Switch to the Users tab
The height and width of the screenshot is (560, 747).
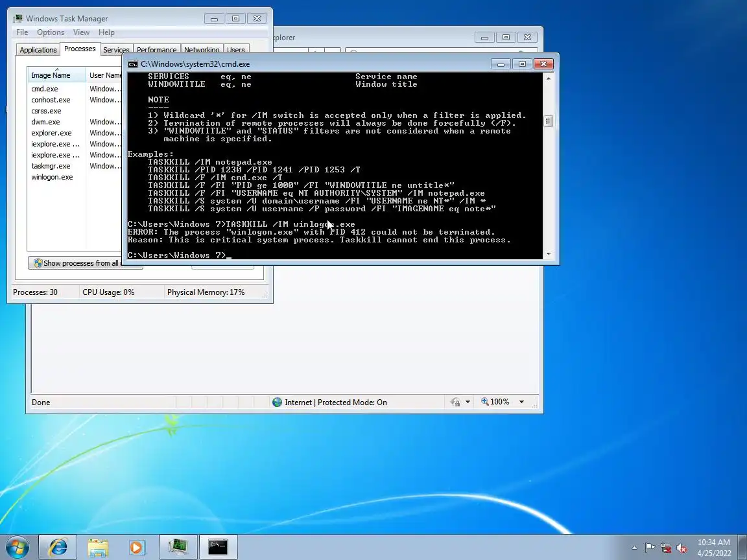[236, 50]
